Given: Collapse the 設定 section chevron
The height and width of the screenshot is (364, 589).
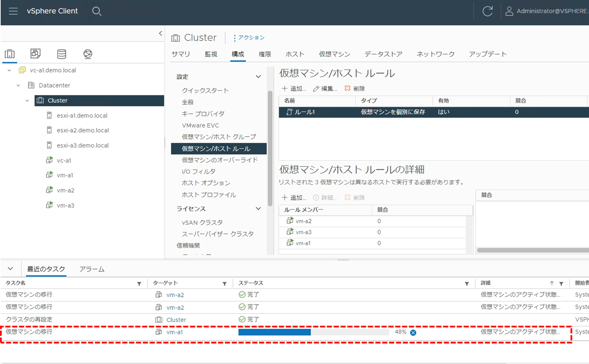Looking at the screenshot, I should tap(258, 77).
